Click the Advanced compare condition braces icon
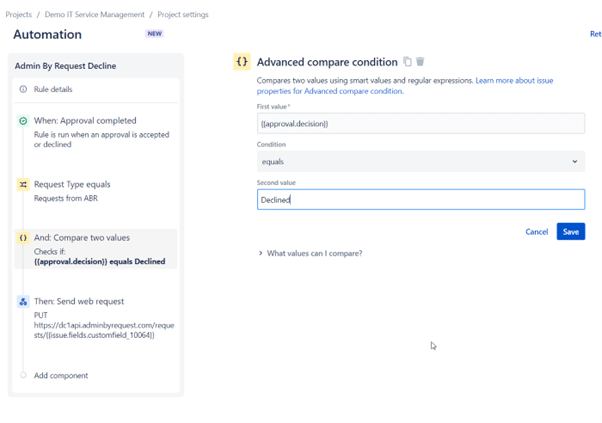 click(x=242, y=61)
